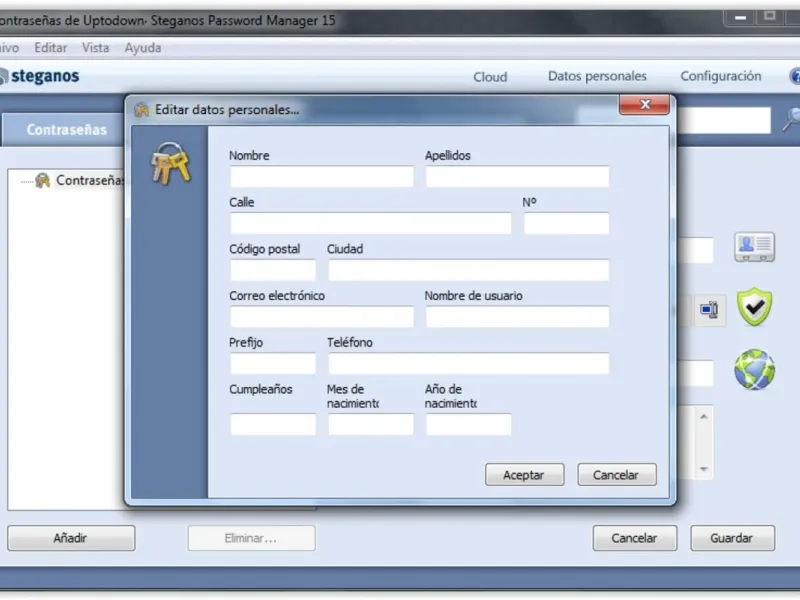Minimize the Steganos Password Manager window

[740, 18]
